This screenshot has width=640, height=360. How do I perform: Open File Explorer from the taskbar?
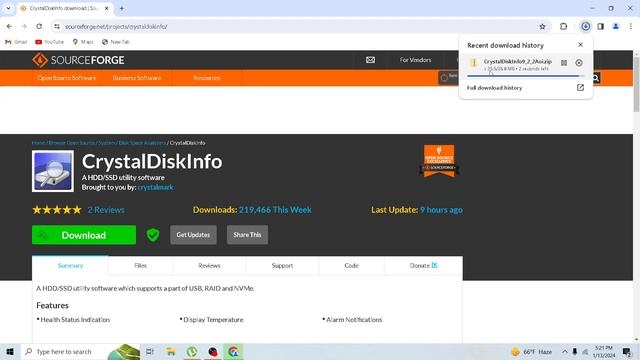coord(171,351)
